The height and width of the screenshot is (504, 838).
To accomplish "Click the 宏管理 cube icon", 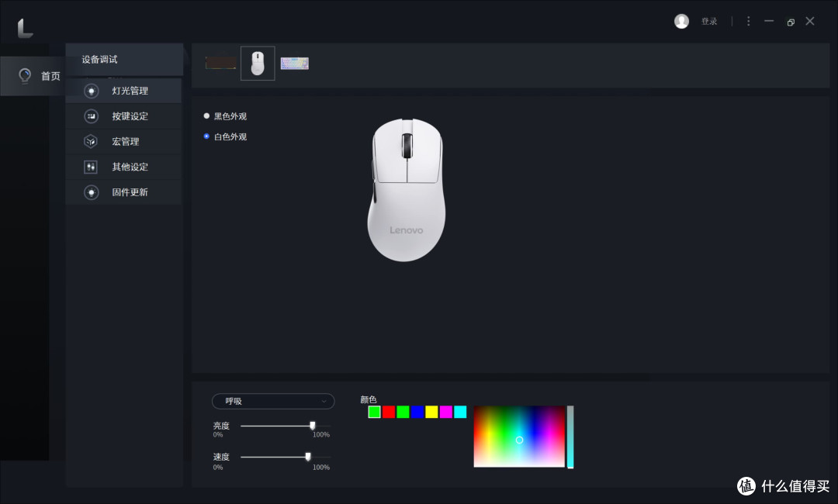I will [x=91, y=141].
